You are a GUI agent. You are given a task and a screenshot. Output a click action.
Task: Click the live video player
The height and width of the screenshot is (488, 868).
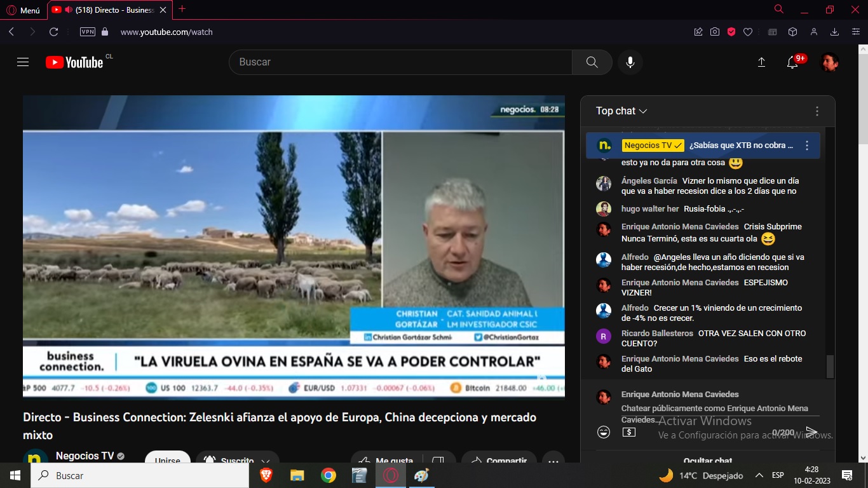pyautogui.click(x=294, y=247)
